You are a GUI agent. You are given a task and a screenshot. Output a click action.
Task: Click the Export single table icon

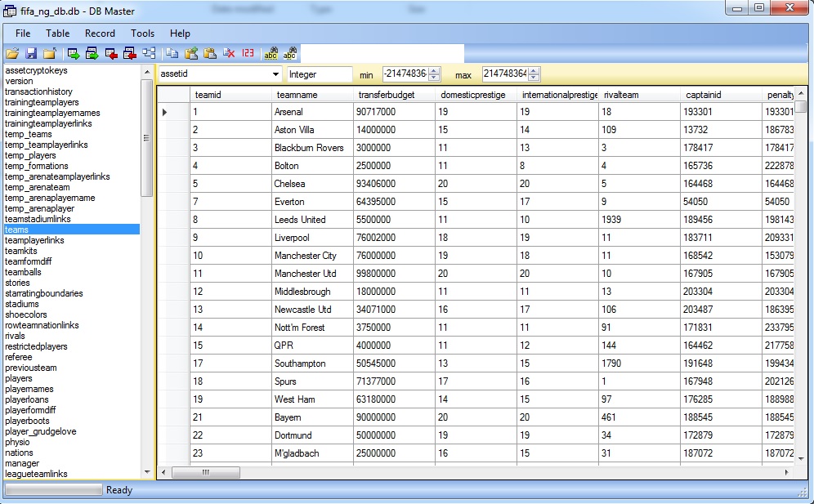click(x=74, y=53)
